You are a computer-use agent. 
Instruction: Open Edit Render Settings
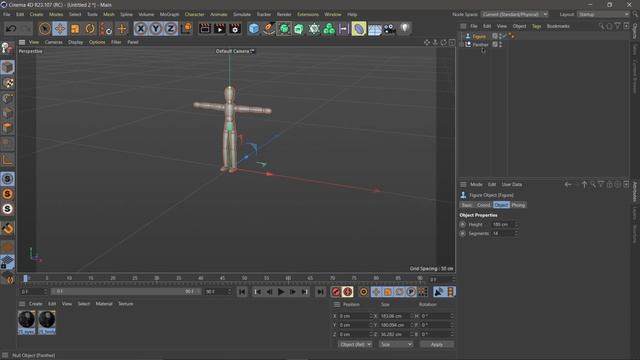point(235,29)
